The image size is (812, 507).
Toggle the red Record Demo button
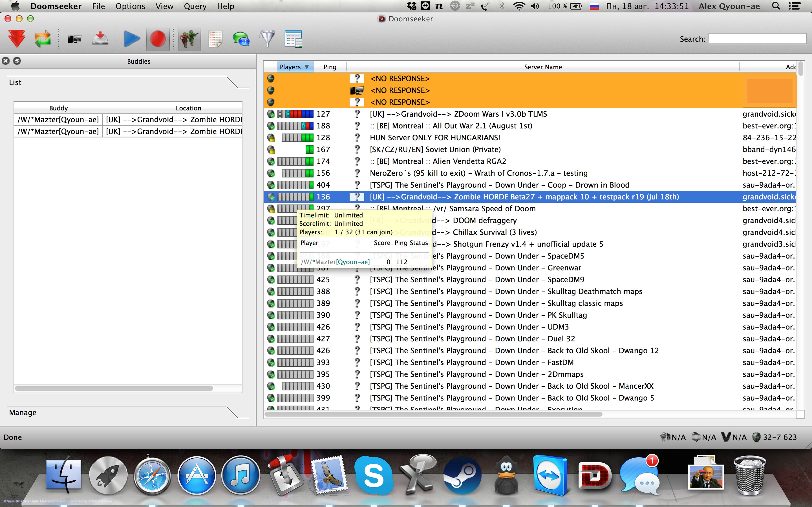(x=158, y=39)
